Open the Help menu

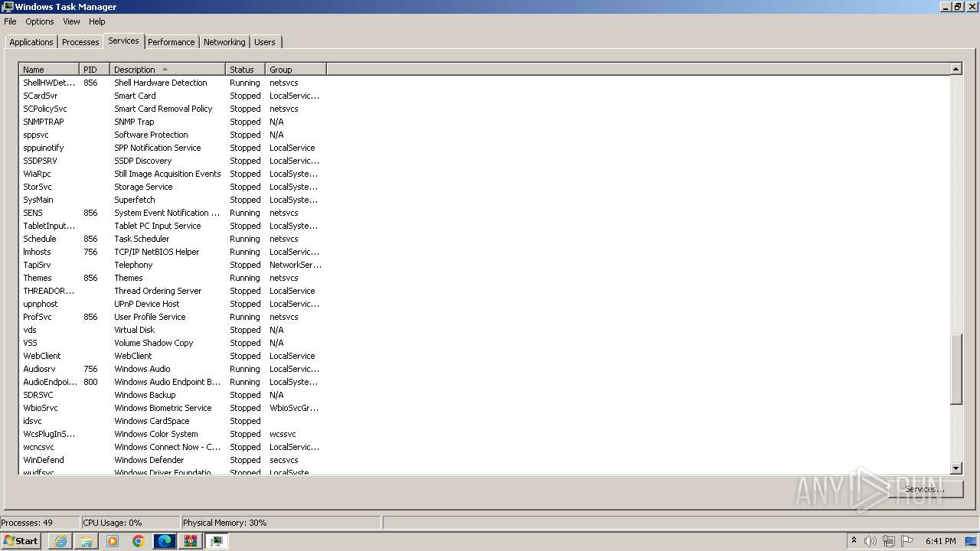tap(96, 21)
